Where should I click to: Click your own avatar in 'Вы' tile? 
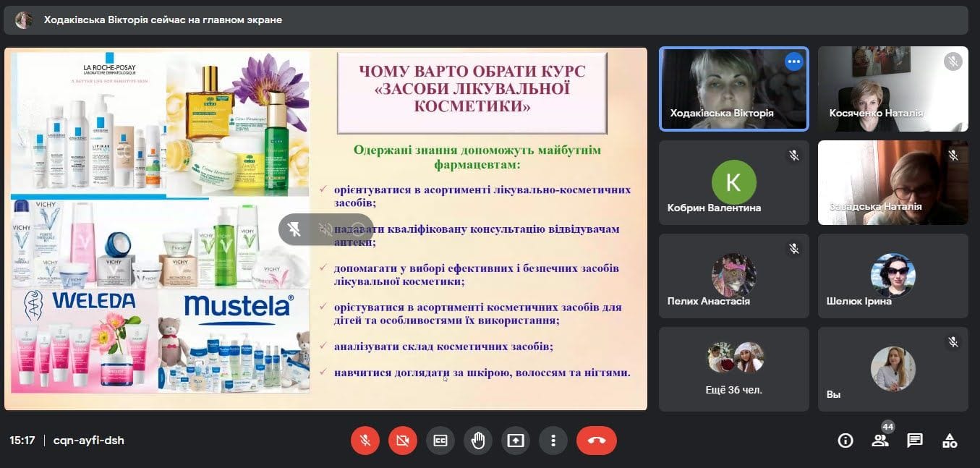[893, 369]
